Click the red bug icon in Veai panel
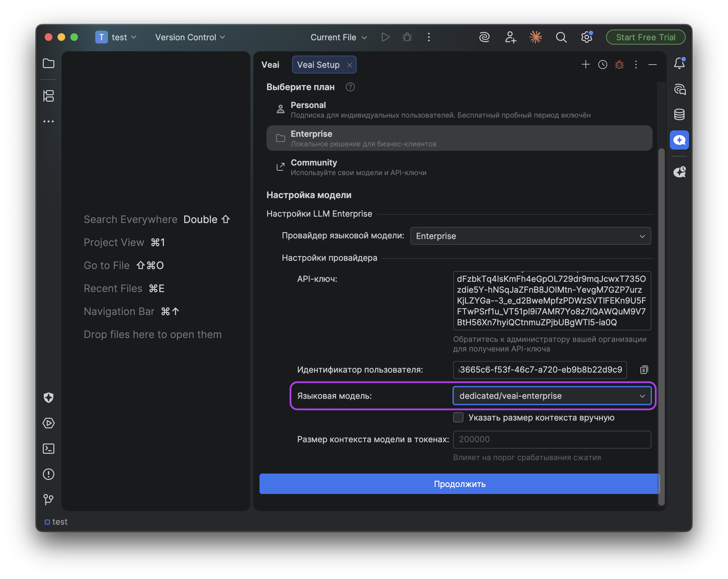This screenshot has width=728, height=579. tap(619, 65)
